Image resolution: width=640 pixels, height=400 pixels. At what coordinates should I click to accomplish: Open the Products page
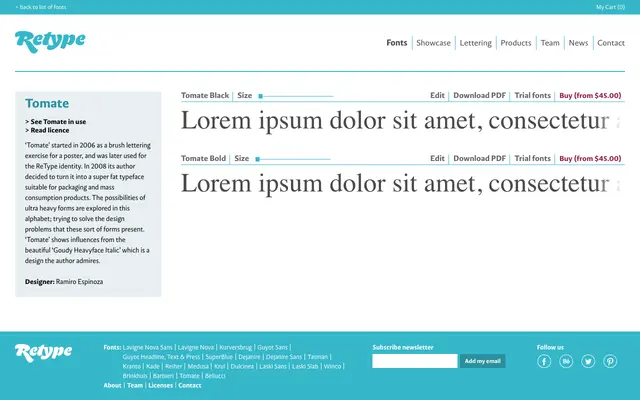pos(516,43)
